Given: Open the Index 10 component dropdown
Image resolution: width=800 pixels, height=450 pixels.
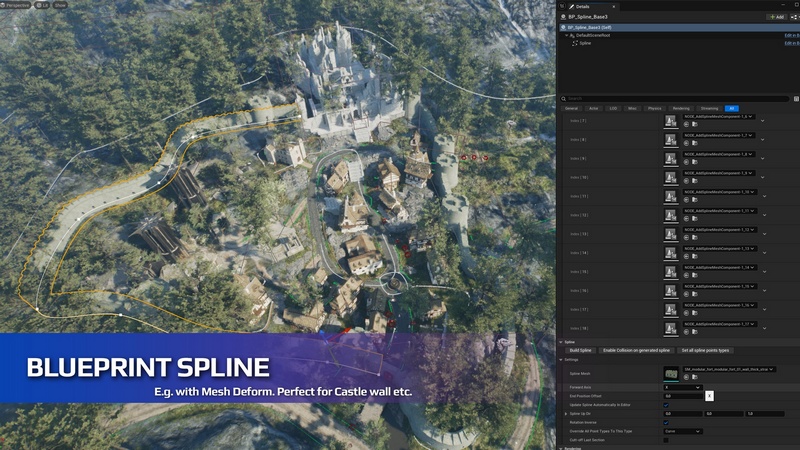Looking at the screenshot, I should (x=750, y=173).
